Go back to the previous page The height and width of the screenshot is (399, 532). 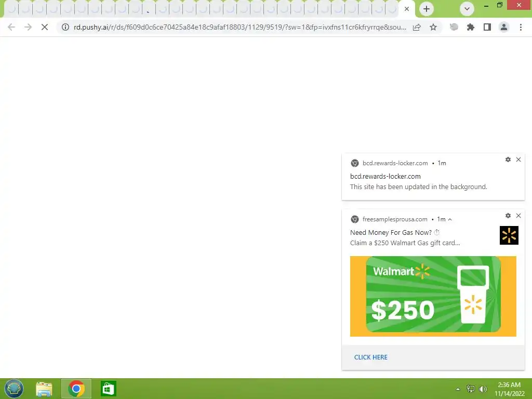tap(11, 27)
